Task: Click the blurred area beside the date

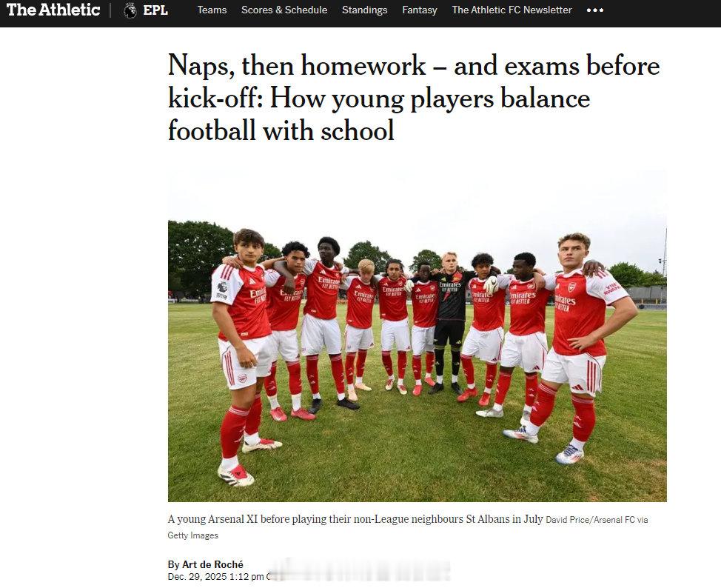Action: (x=359, y=570)
